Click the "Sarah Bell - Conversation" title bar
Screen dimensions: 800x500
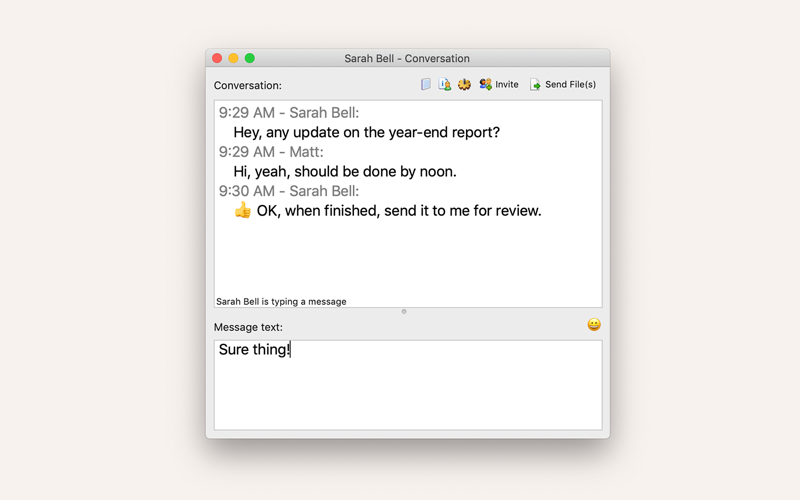(x=407, y=58)
